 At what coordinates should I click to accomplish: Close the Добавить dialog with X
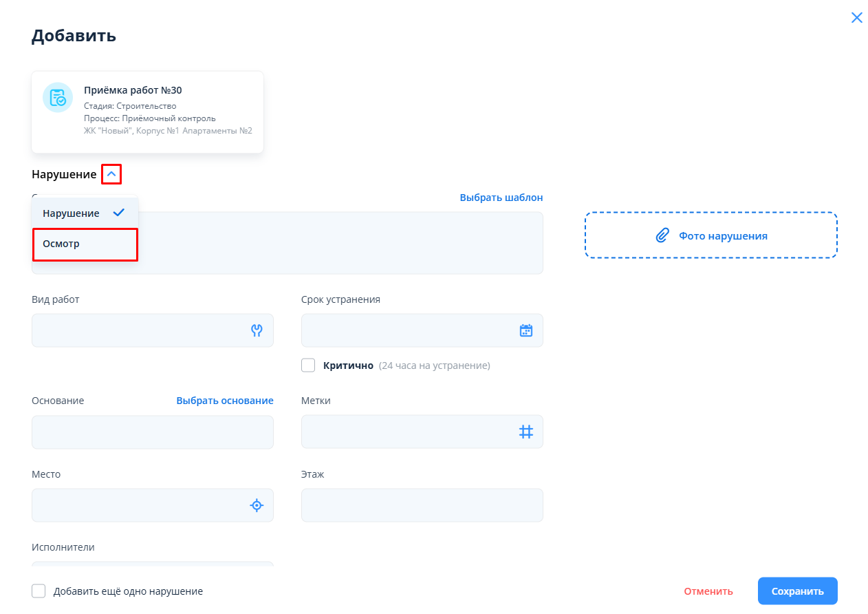click(856, 18)
